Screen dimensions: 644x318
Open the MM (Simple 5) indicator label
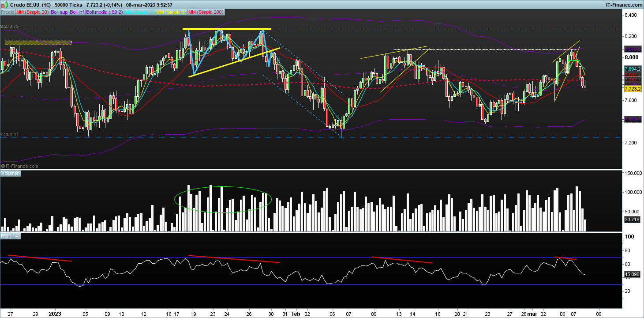pos(172,12)
